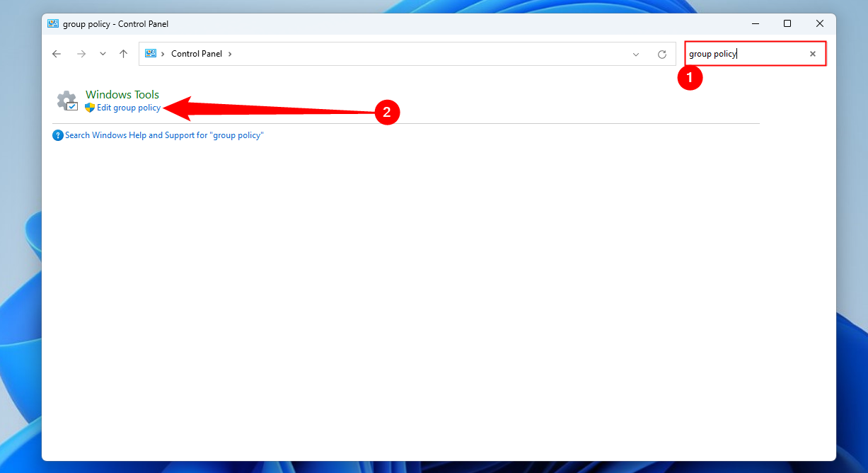The image size is (868, 473).
Task: Search Windows Help and Support for group policy
Action: [164, 135]
